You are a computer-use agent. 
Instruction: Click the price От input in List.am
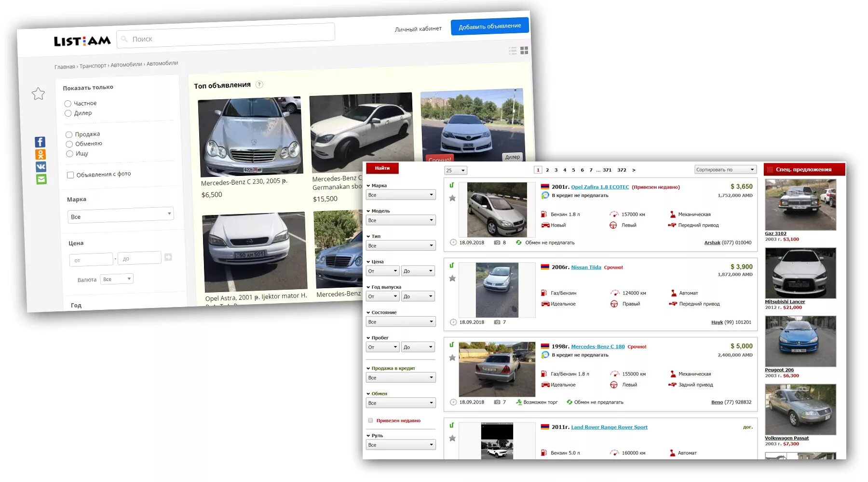pos(91,260)
